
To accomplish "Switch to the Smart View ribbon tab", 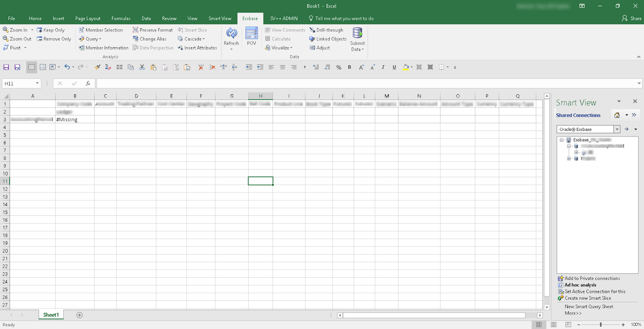I will [x=220, y=19].
